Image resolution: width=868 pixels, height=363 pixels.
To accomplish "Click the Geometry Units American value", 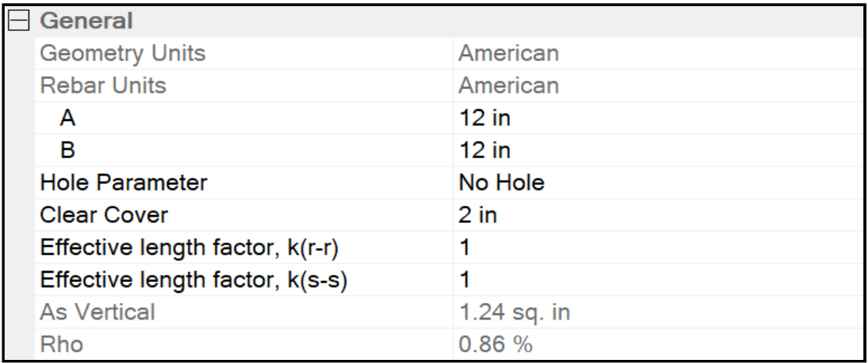I will [508, 54].
